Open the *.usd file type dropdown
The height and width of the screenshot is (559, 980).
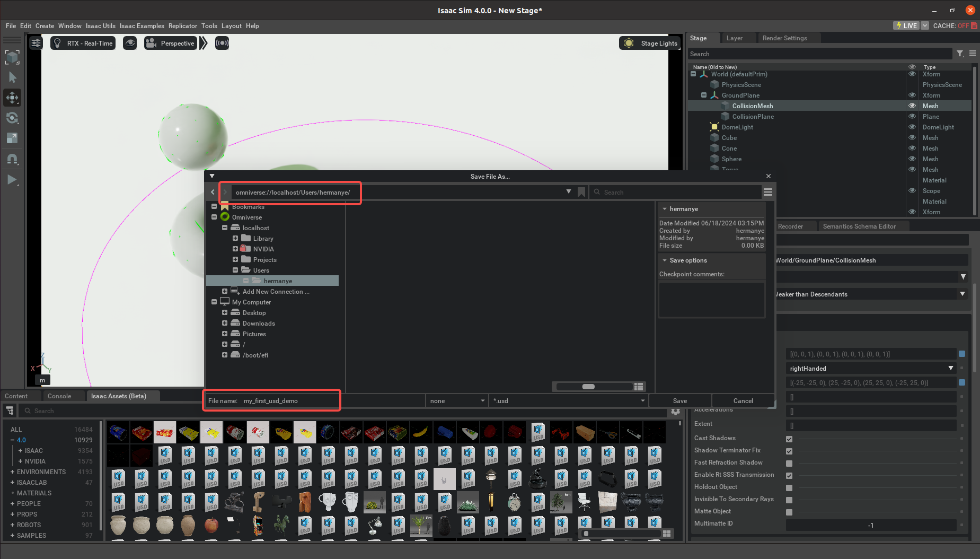568,401
